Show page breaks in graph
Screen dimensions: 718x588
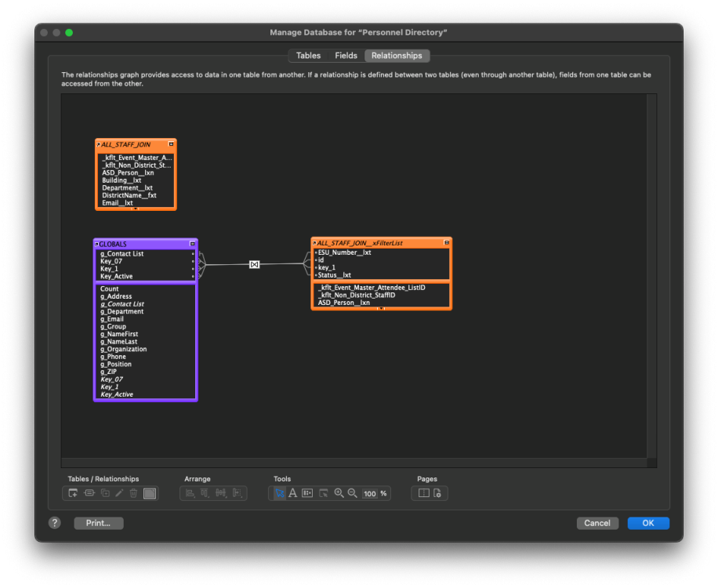pos(423,493)
